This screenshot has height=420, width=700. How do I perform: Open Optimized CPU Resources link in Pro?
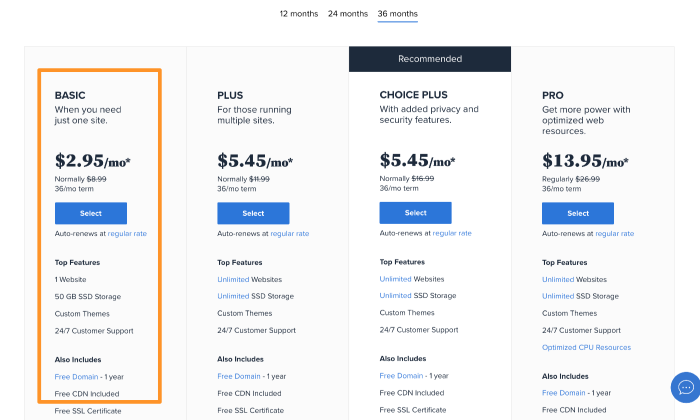[x=586, y=347]
